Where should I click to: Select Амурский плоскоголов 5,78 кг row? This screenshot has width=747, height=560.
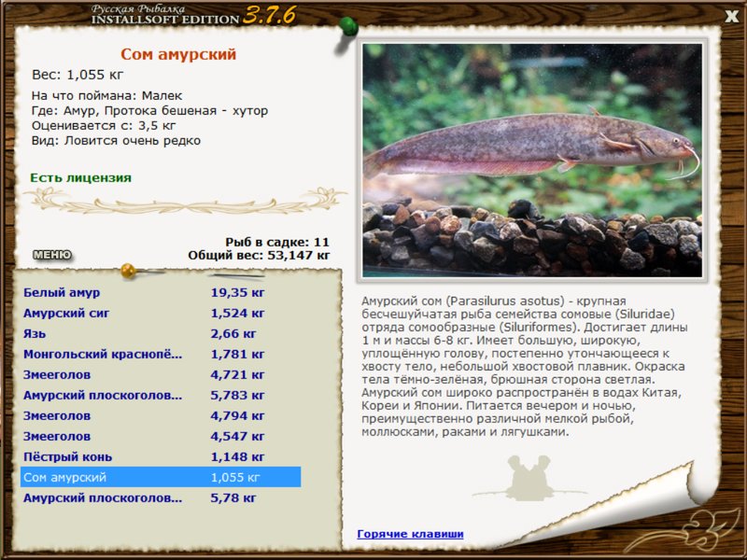coord(161,497)
